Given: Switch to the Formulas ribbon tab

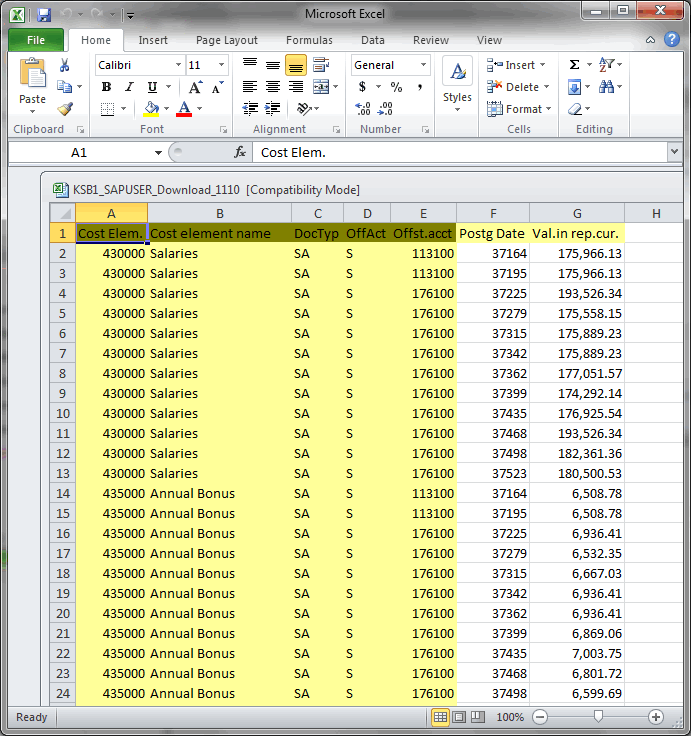Looking at the screenshot, I should 309,40.
